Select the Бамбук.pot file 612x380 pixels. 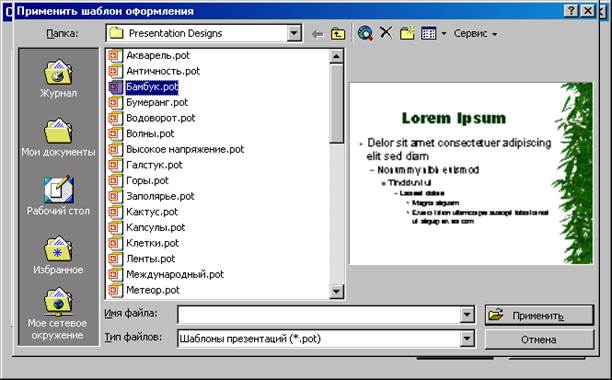click(152, 87)
